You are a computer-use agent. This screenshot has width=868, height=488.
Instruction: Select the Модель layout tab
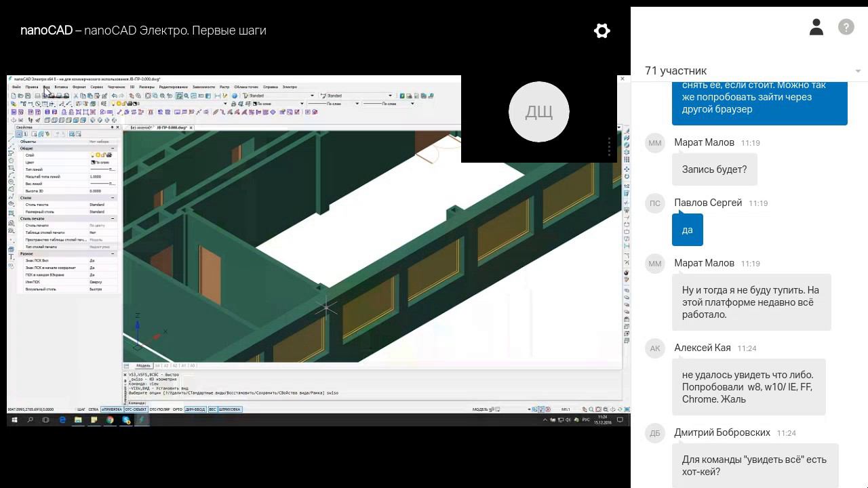143,366
